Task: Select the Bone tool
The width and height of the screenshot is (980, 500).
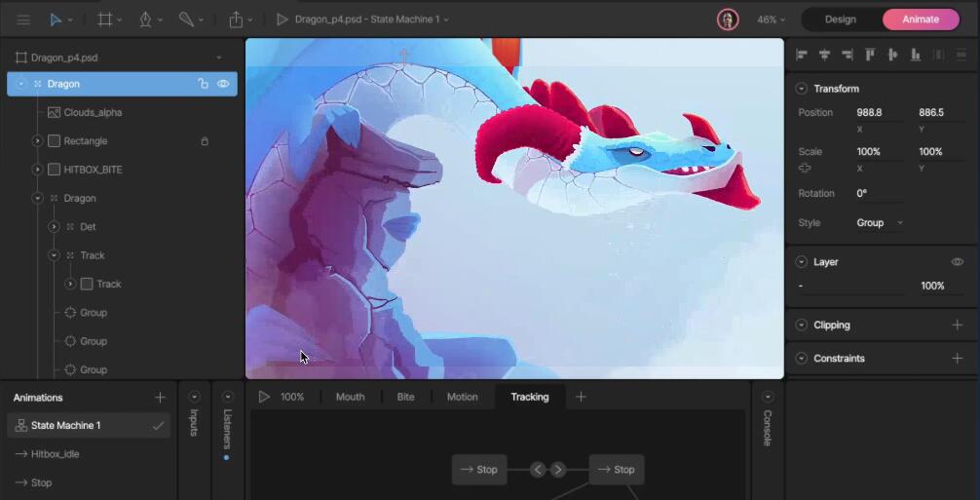Action: coord(186,19)
